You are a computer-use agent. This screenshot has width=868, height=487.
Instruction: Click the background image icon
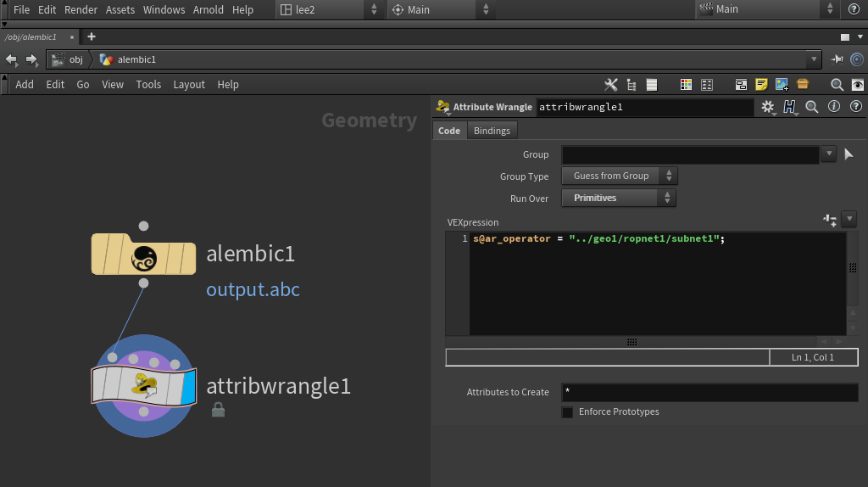782,85
